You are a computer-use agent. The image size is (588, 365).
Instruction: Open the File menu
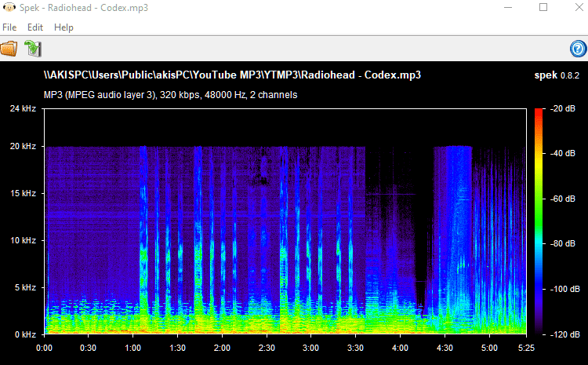pos(9,27)
